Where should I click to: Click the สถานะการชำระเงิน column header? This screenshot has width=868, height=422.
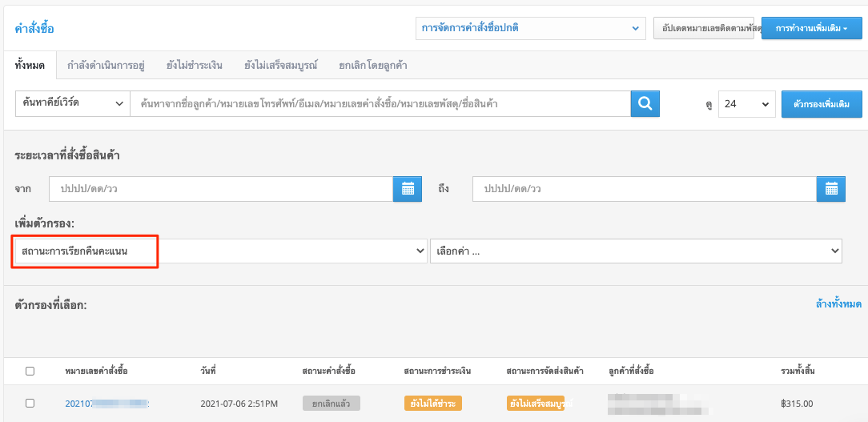[437, 371]
